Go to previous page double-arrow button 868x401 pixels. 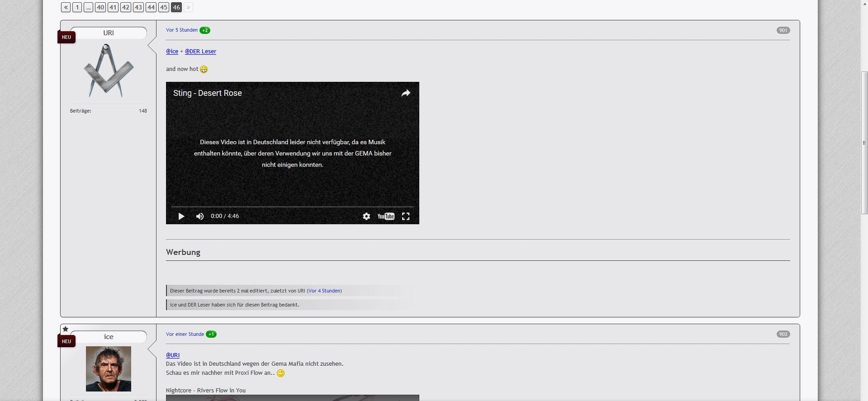(x=66, y=7)
